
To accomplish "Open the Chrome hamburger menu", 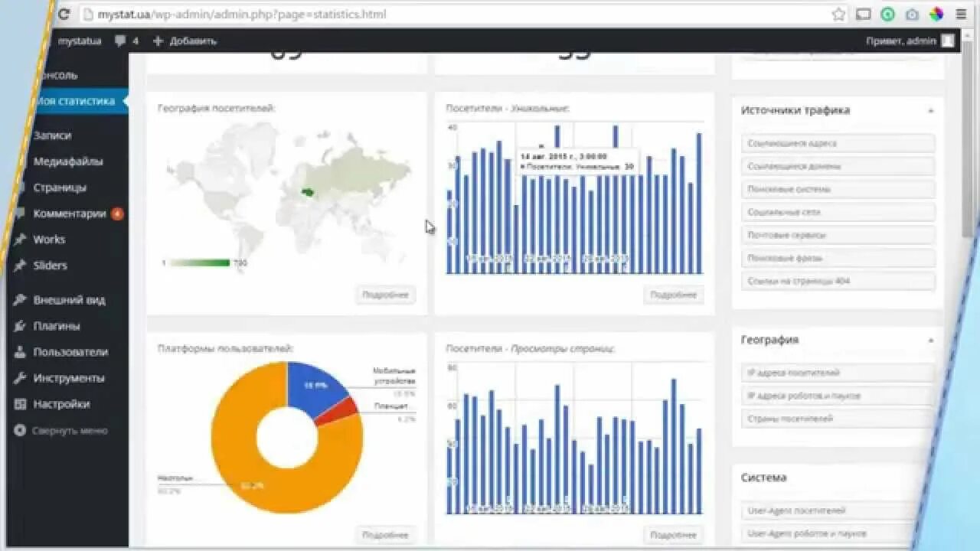I will [961, 14].
